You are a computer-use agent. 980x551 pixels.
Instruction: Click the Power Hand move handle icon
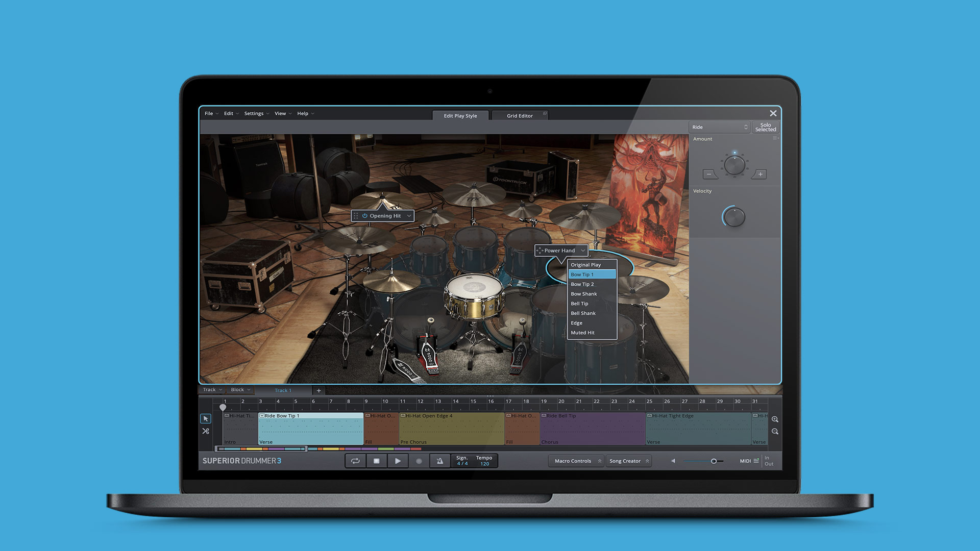pyautogui.click(x=540, y=251)
